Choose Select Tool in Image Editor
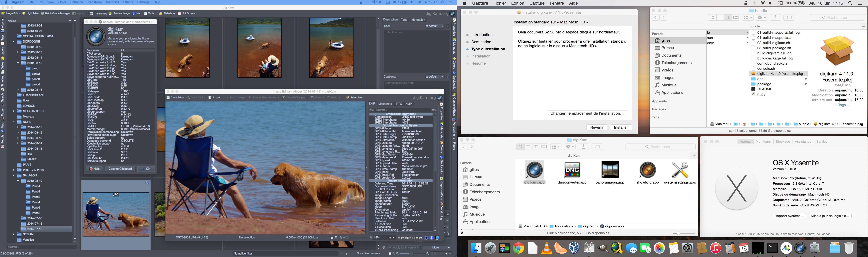 (x=355, y=98)
